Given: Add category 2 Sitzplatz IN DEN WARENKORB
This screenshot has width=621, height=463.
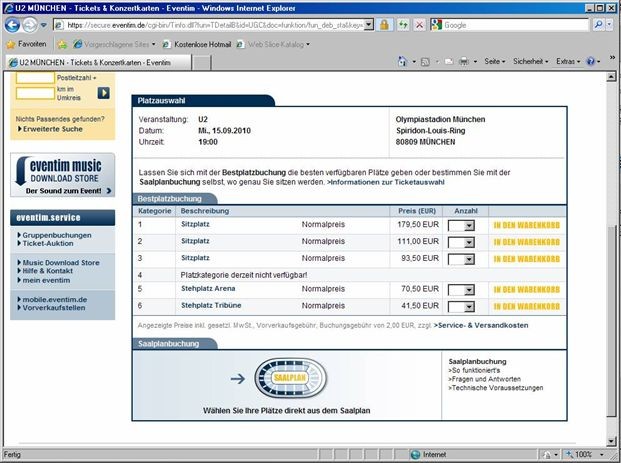Looking at the screenshot, I should point(525,242).
